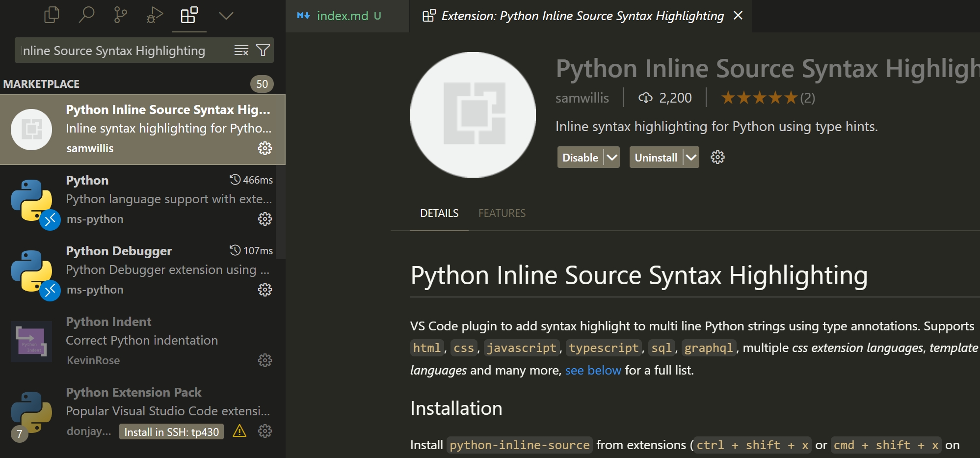This screenshot has width=980, height=458.
Task: Click the MARKETPLACE section header
Action: (x=41, y=84)
